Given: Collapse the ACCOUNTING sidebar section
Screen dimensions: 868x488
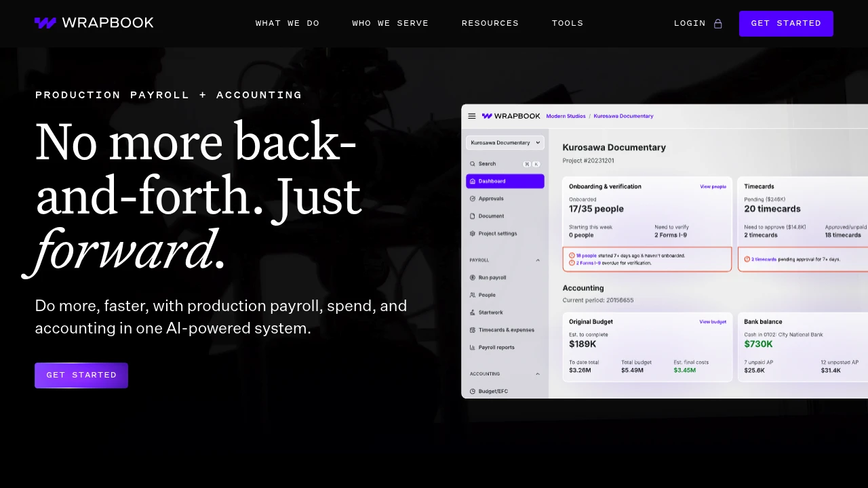Looking at the screenshot, I should 538,374.
